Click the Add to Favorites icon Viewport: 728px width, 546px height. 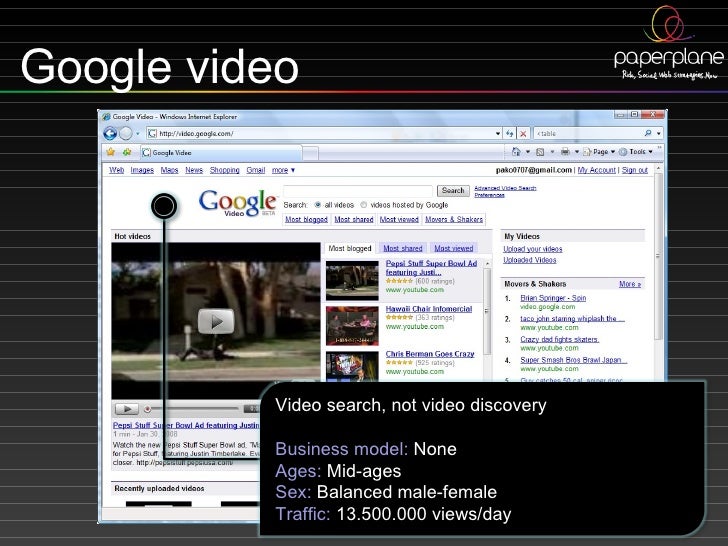point(127,152)
